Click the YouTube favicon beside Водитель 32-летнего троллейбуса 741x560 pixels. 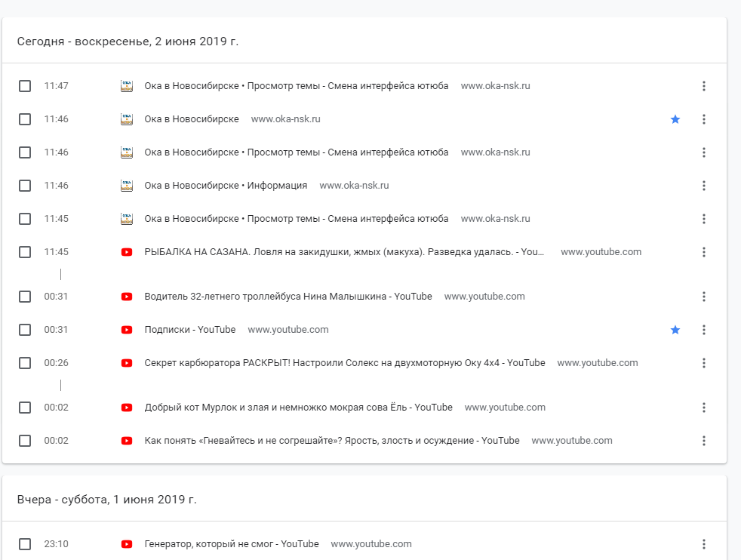(x=127, y=297)
